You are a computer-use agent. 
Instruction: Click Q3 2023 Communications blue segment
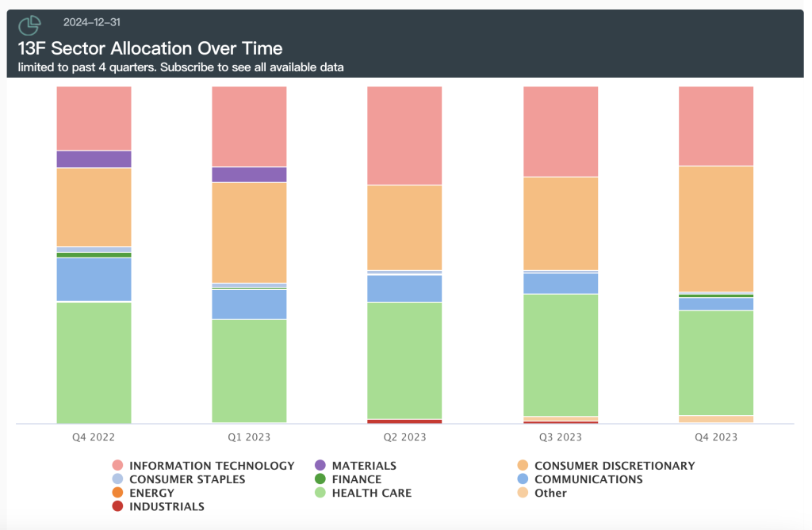click(560, 283)
